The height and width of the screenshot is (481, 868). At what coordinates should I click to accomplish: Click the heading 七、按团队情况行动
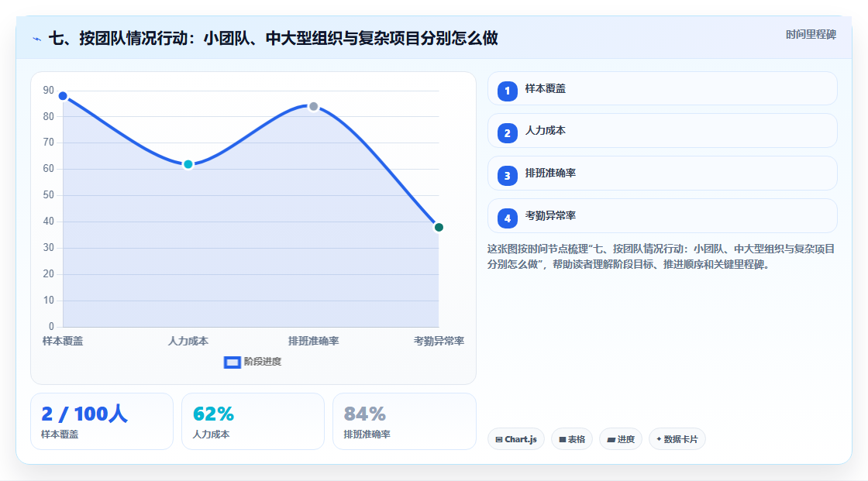273,38
